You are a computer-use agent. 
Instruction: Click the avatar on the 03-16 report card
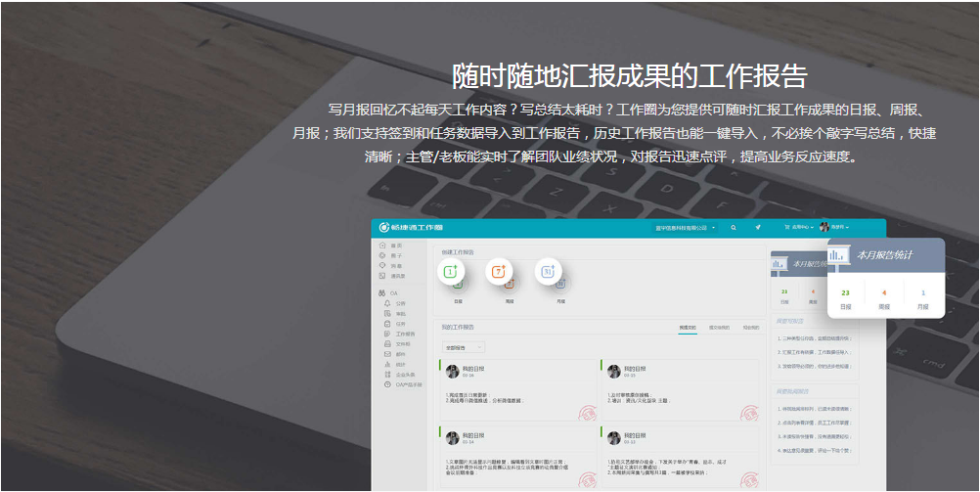[453, 372]
